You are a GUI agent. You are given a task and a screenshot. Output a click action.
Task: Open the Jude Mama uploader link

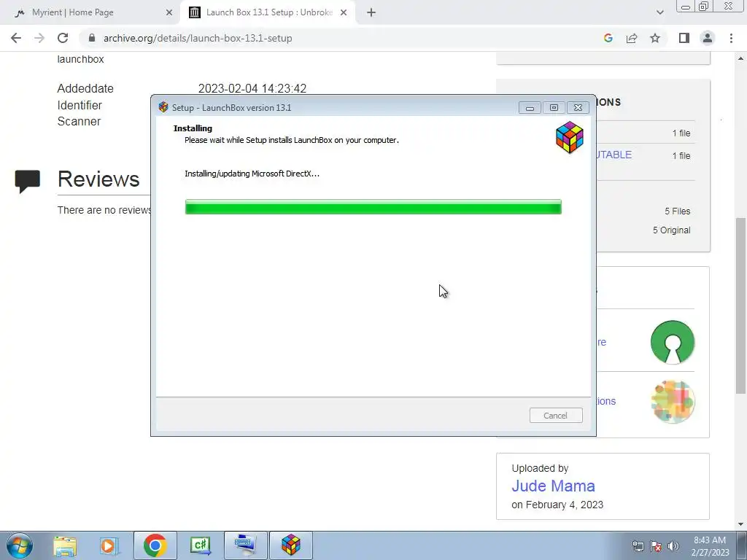pyautogui.click(x=553, y=486)
